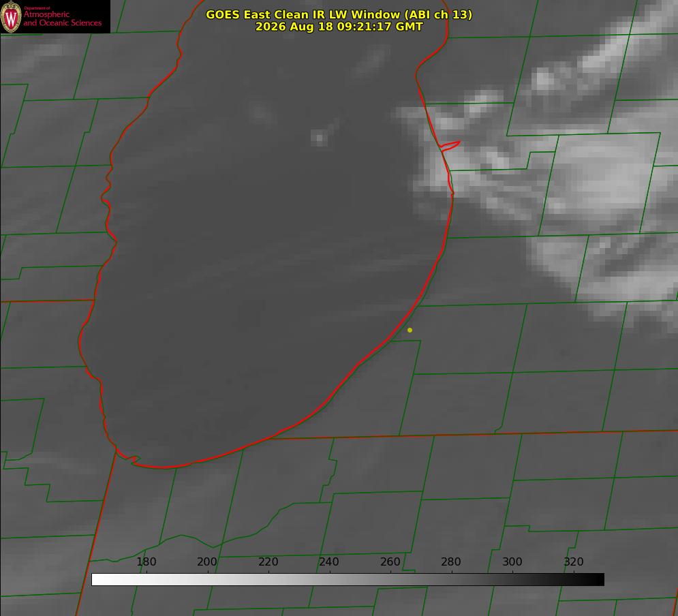Click the University of Wisconsin crest logo
This screenshot has height=616, width=678.
(11, 16)
